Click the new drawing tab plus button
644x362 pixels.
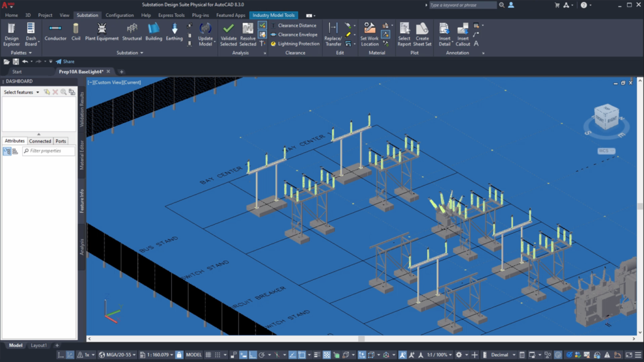(x=121, y=72)
